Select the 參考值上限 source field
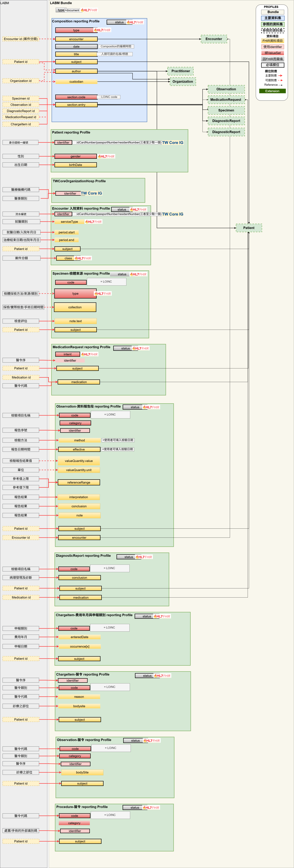Screen dimensions: 294x868 pos(21,479)
